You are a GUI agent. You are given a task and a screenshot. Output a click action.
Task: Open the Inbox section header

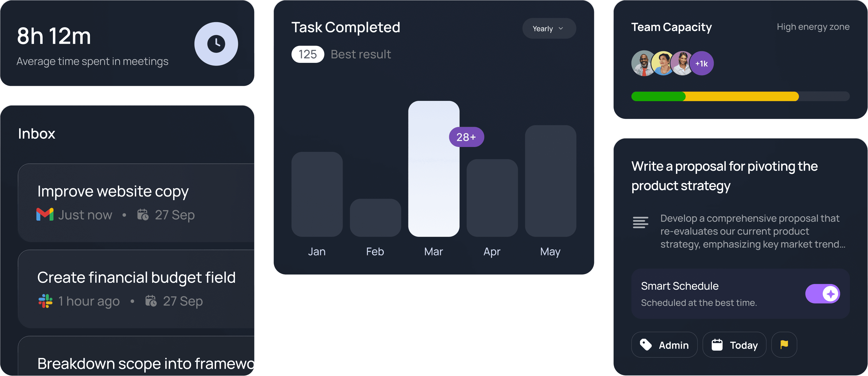tap(36, 134)
